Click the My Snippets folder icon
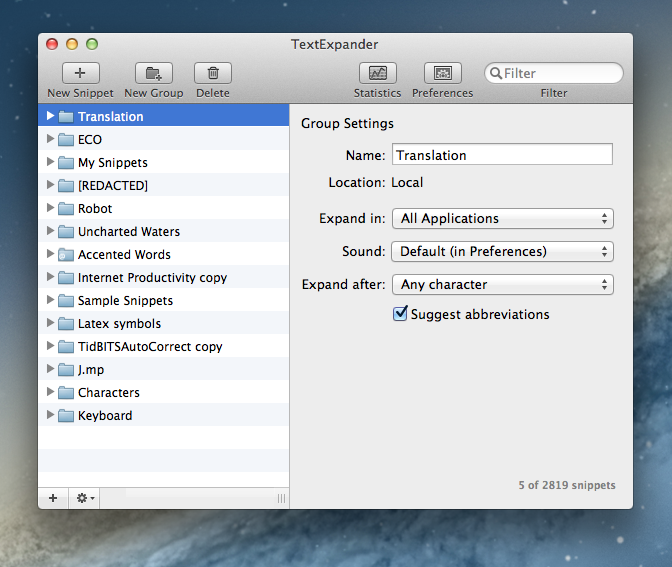This screenshot has height=567, width=672. [66, 163]
